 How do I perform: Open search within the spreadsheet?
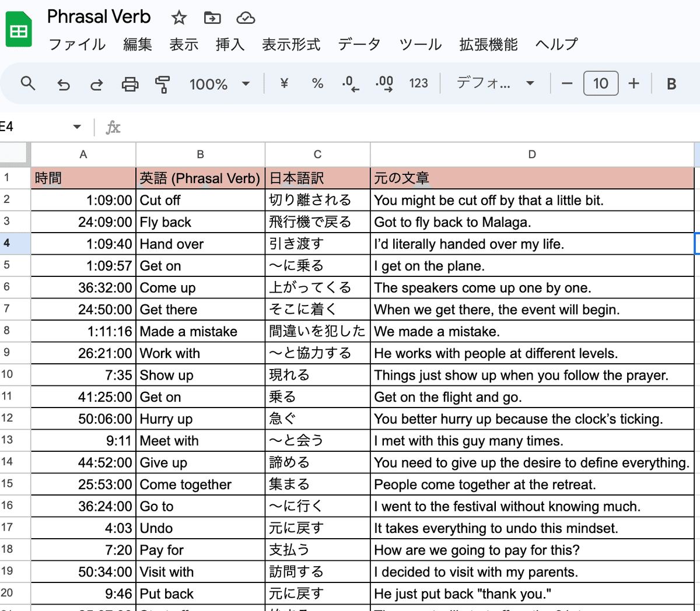coord(27,83)
